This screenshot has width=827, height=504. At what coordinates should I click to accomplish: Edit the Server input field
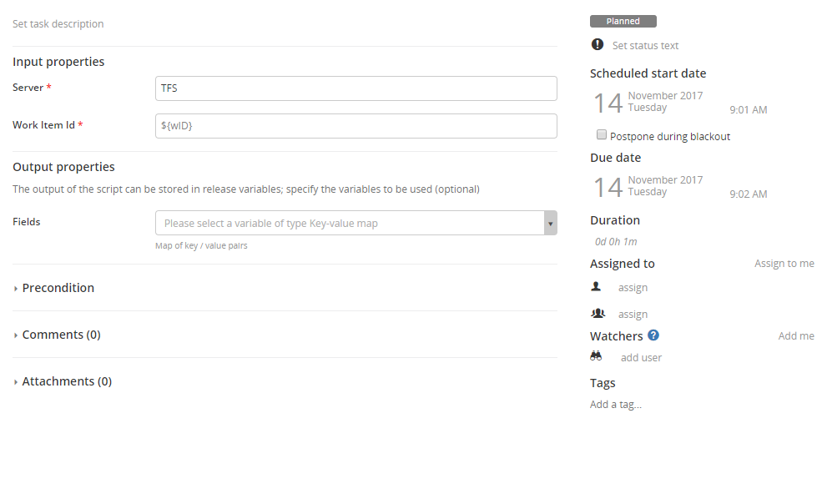[x=356, y=88]
